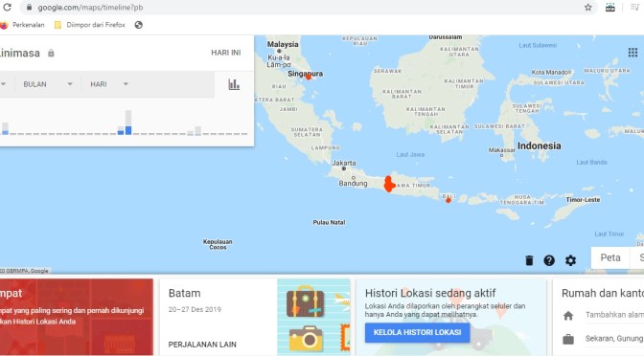Click KELOLA HISTORI LOKASI button

[417, 333]
